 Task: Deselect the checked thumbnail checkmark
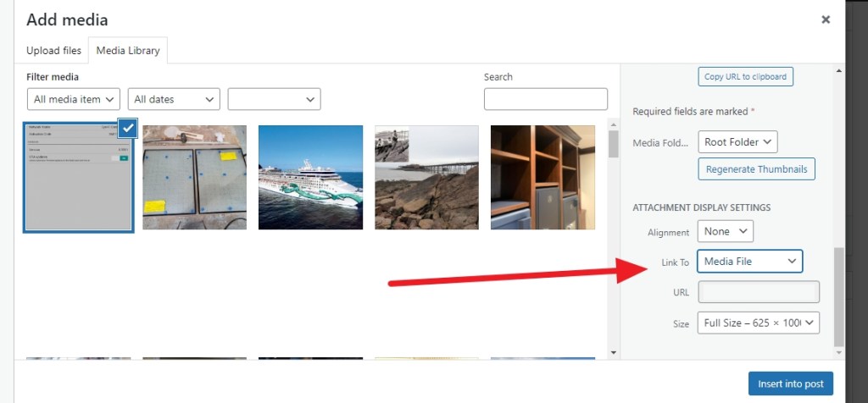(127, 128)
